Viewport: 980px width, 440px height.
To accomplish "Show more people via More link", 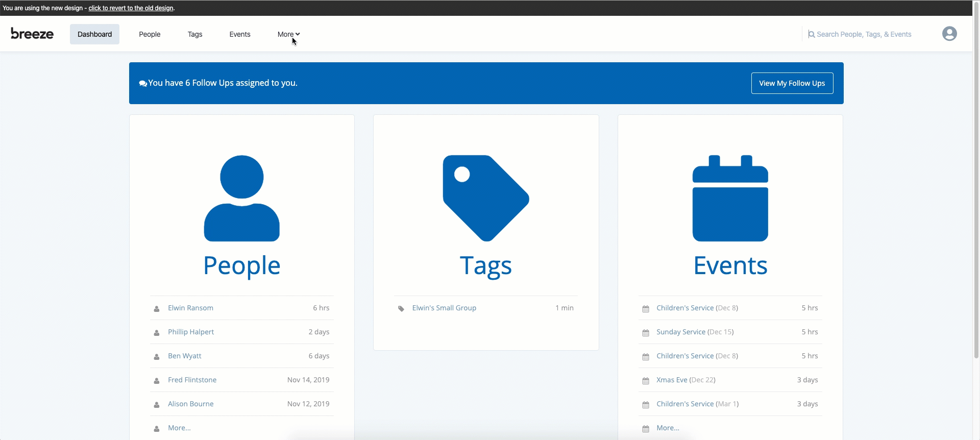I will point(180,428).
